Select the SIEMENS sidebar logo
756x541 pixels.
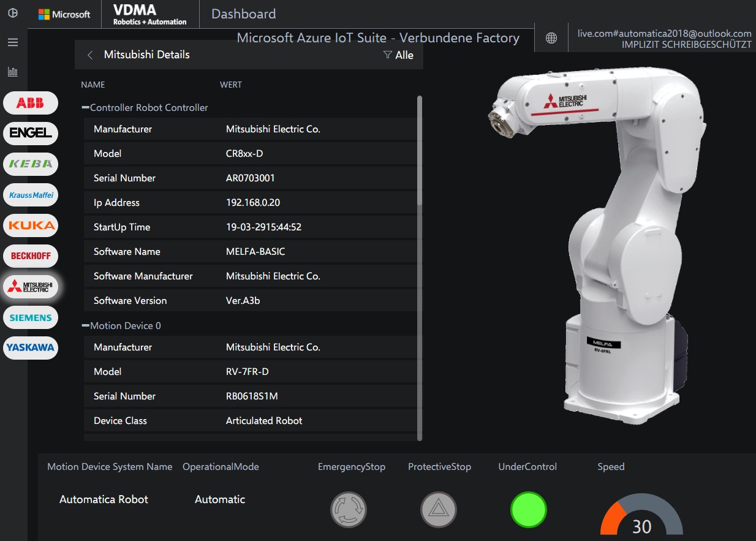(x=30, y=317)
